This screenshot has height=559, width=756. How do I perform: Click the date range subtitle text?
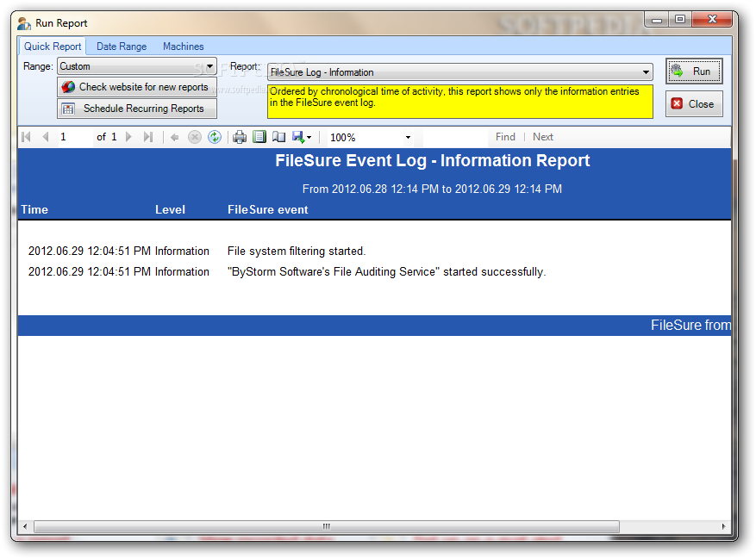(x=432, y=189)
